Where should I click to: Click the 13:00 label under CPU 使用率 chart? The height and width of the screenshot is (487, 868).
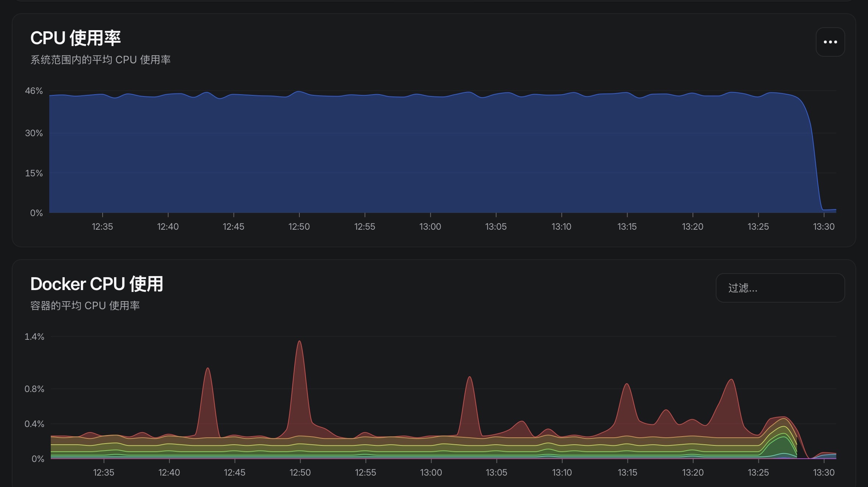(430, 226)
